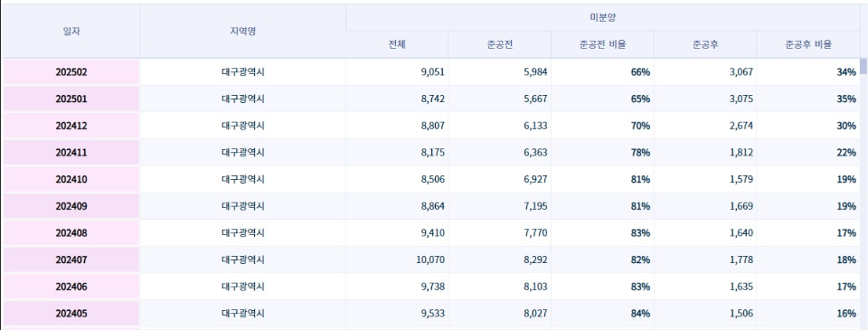Viewport: 868px width, 330px height.
Task: Select the 202408 date cell
Action: tap(71, 233)
